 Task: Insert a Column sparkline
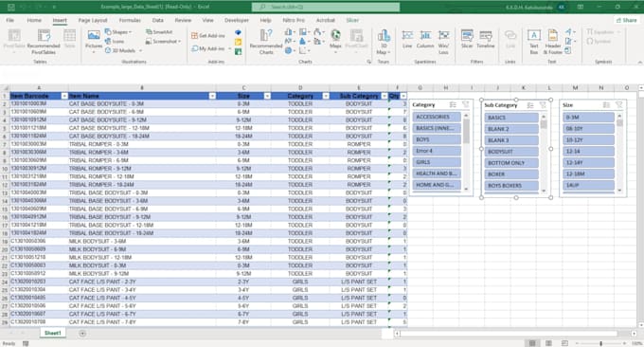[425, 40]
